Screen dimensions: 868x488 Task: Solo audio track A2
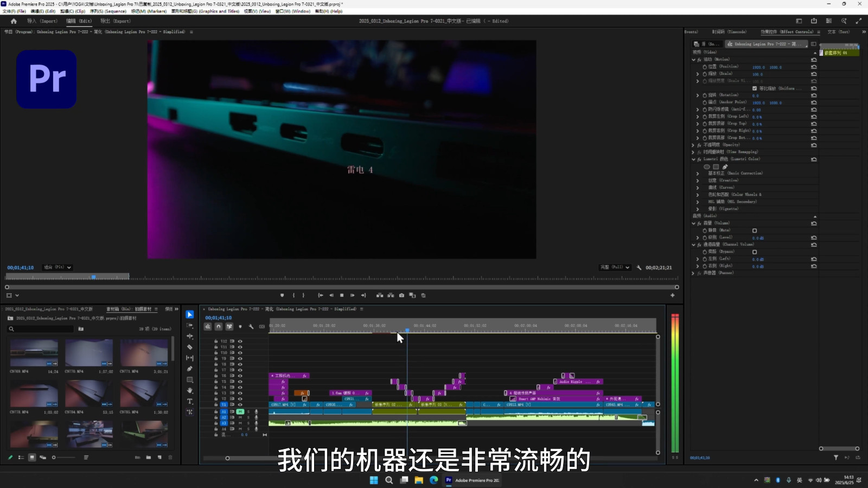tap(248, 418)
